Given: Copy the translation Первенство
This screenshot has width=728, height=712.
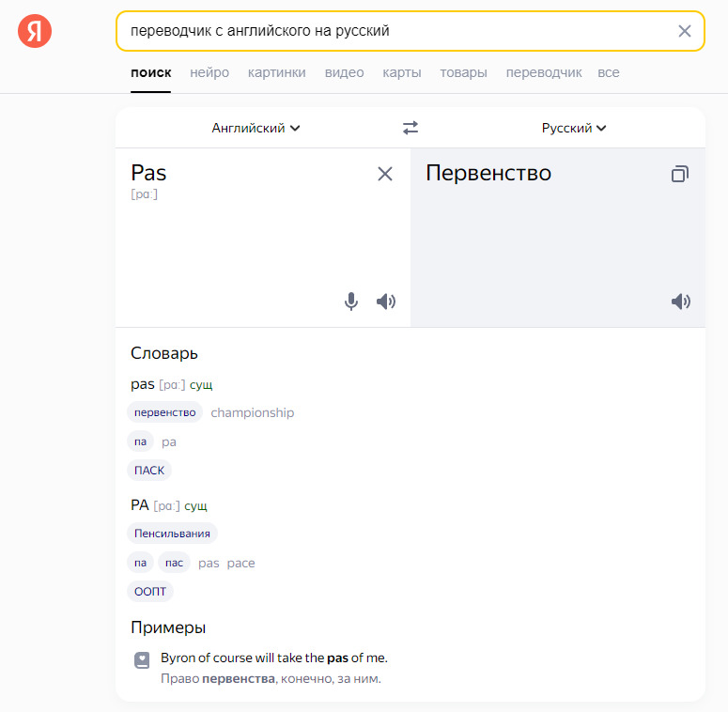Looking at the screenshot, I should (680, 174).
